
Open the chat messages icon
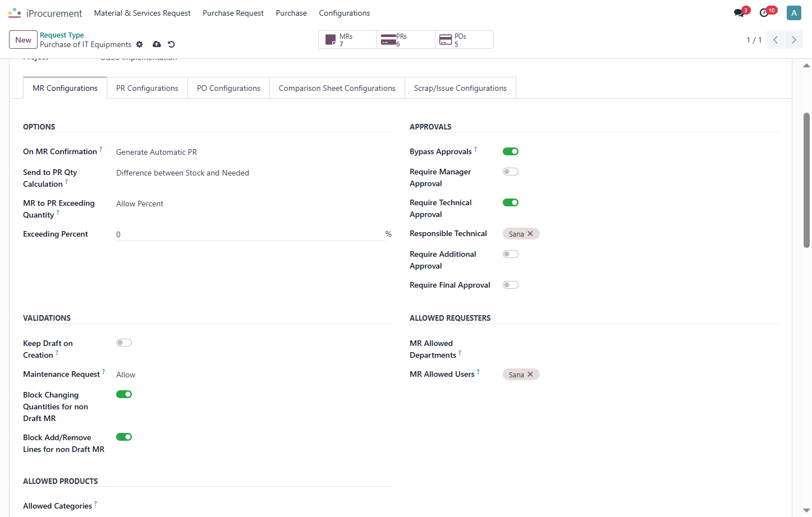739,13
